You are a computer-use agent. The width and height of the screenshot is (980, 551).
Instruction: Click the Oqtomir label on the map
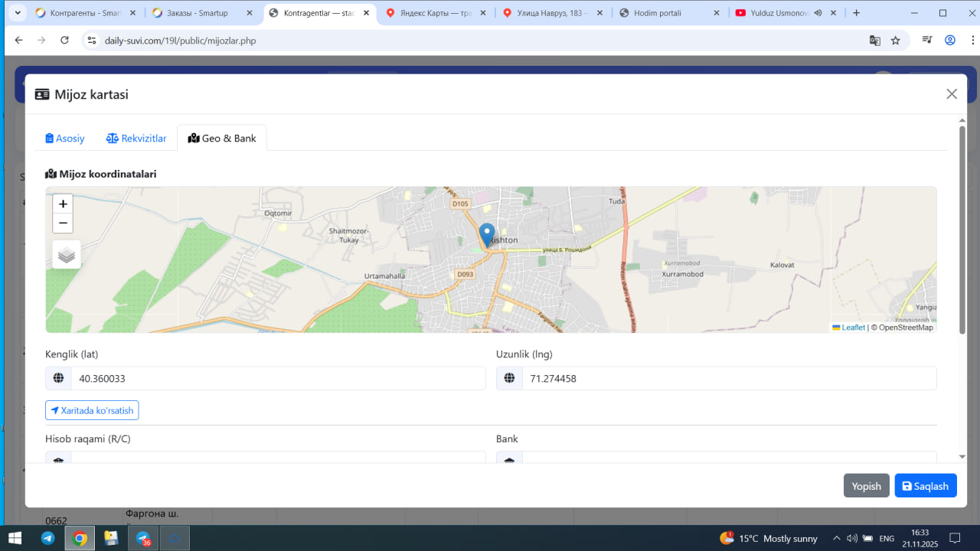(x=278, y=214)
